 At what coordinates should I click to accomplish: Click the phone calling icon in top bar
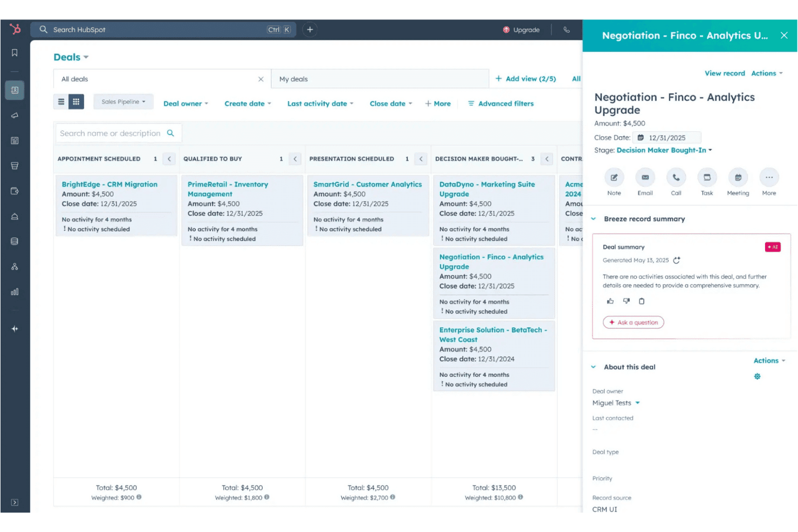pyautogui.click(x=566, y=30)
